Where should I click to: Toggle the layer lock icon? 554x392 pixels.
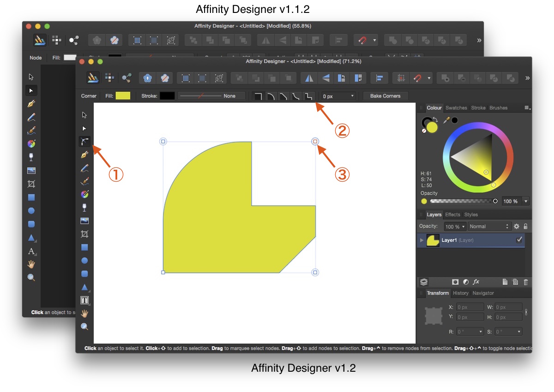click(x=526, y=226)
